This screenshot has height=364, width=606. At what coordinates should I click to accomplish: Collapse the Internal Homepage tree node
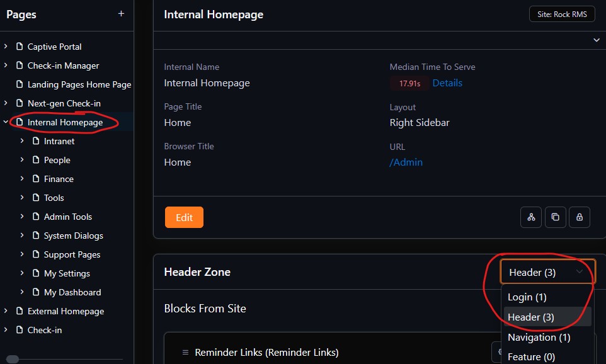(x=6, y=122)
